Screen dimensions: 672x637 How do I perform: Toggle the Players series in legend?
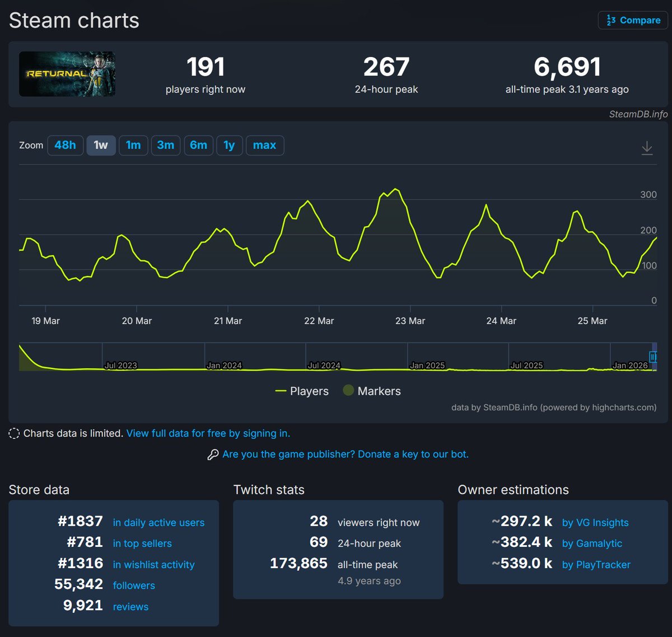click(x=302, y=391)
